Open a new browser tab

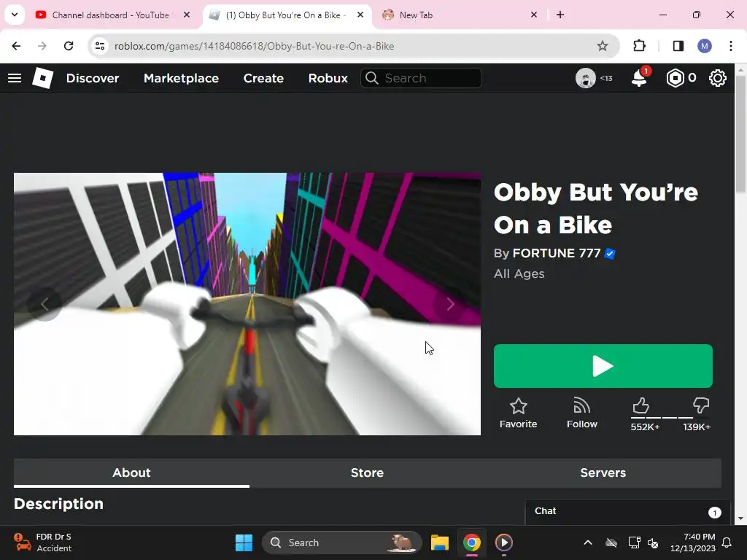pyautogui.click(x=560, y=15)
